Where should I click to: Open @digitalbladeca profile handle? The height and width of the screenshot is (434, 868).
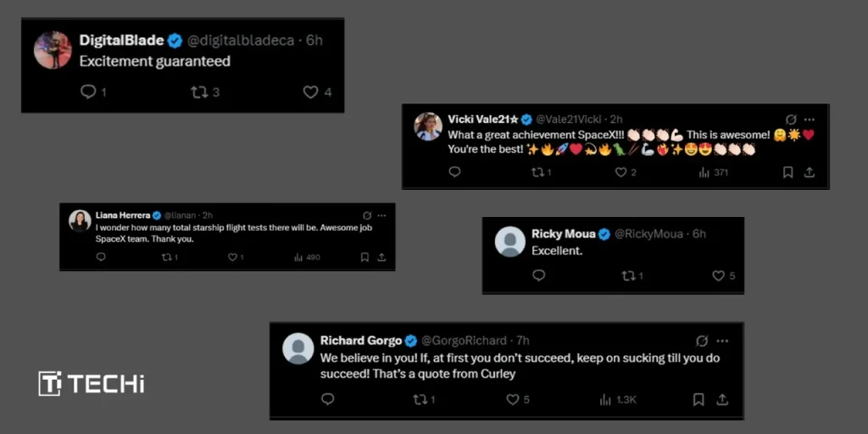[x=238, y=40]
